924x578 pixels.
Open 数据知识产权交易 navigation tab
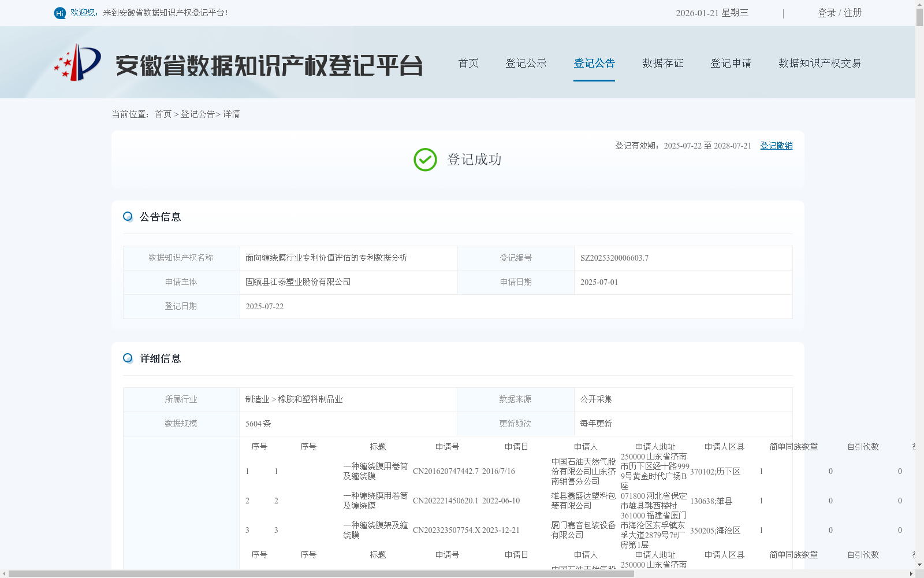pos(820,63)
